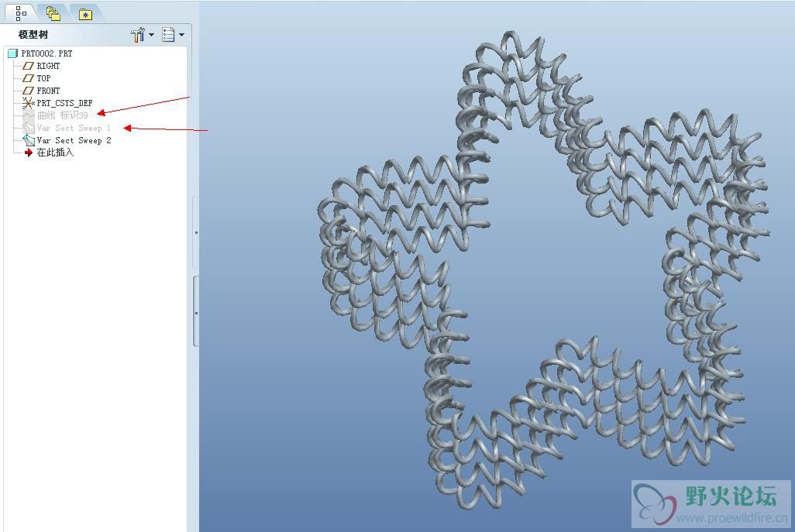The width and height of the screenshot is (795, 532).
Task: Open the Favorites navigator tab
Action: click(x=85, y=14)
